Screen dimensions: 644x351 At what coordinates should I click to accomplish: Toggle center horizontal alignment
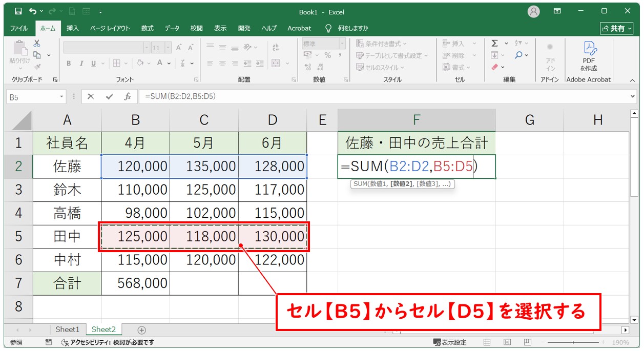[222, 63]
